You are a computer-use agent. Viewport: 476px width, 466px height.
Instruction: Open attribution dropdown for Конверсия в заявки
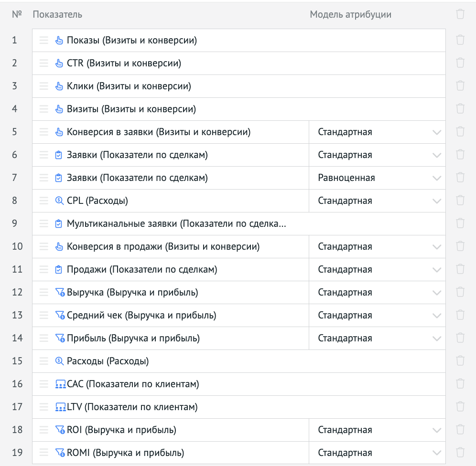377,132
